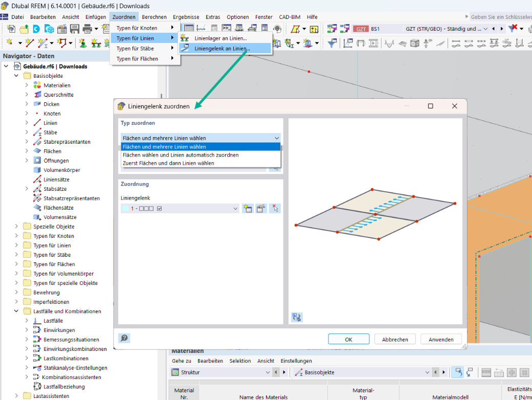Click the new node star icon

pyautogui.click(x=10, y=43)
